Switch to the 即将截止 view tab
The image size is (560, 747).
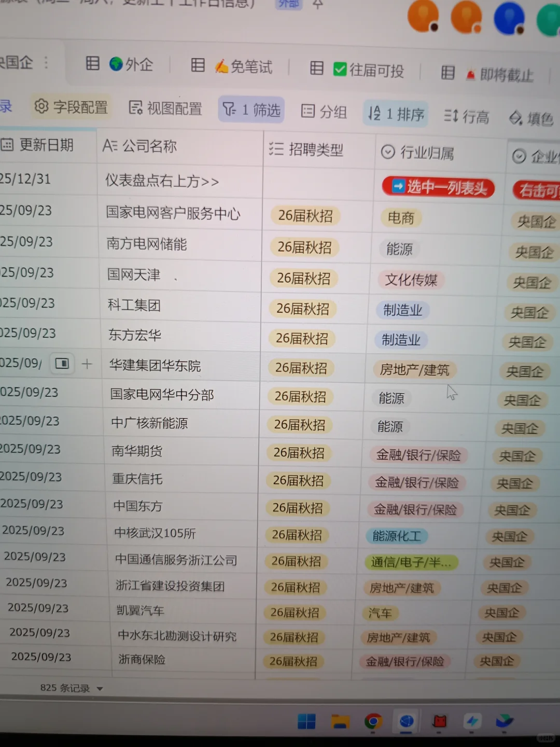pos(499,75)
